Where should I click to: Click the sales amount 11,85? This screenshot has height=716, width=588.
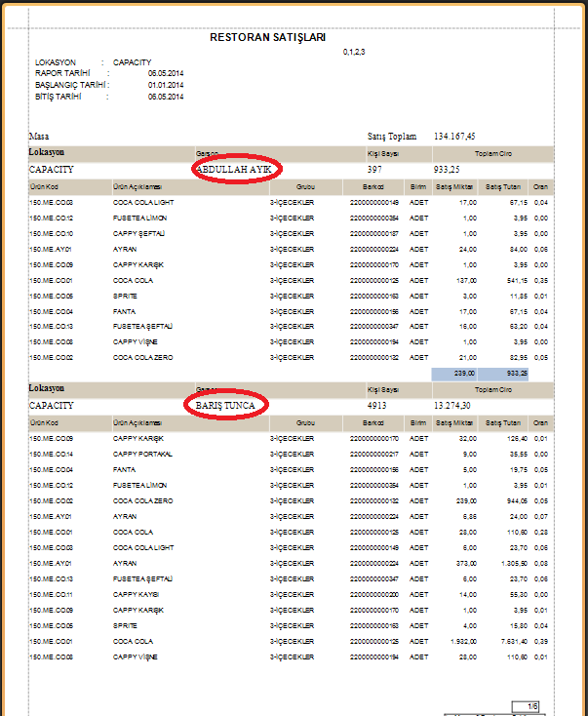pos(519,296)
